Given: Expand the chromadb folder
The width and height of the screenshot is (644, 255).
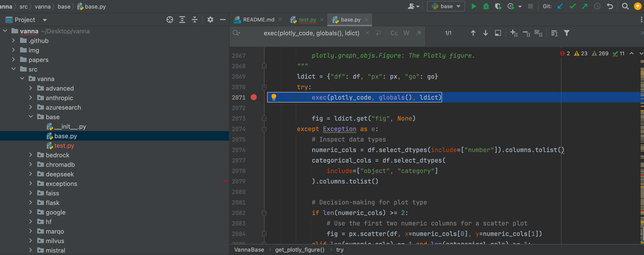Looking at the screenshot, I should [31, 164].
